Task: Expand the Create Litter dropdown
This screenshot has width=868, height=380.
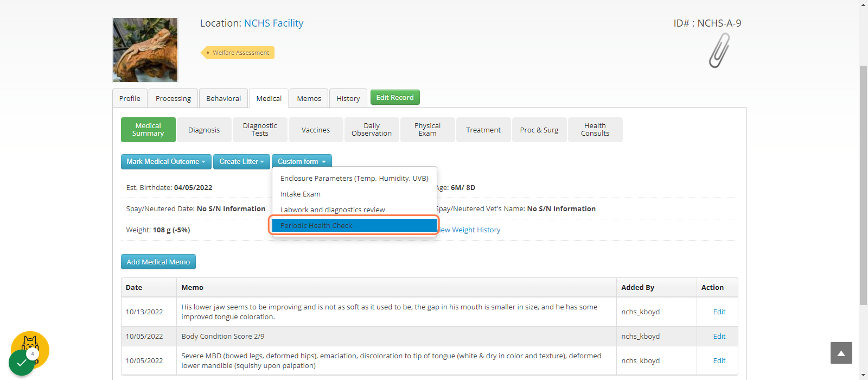Action: pyautogui.click(x=241, y=162)
